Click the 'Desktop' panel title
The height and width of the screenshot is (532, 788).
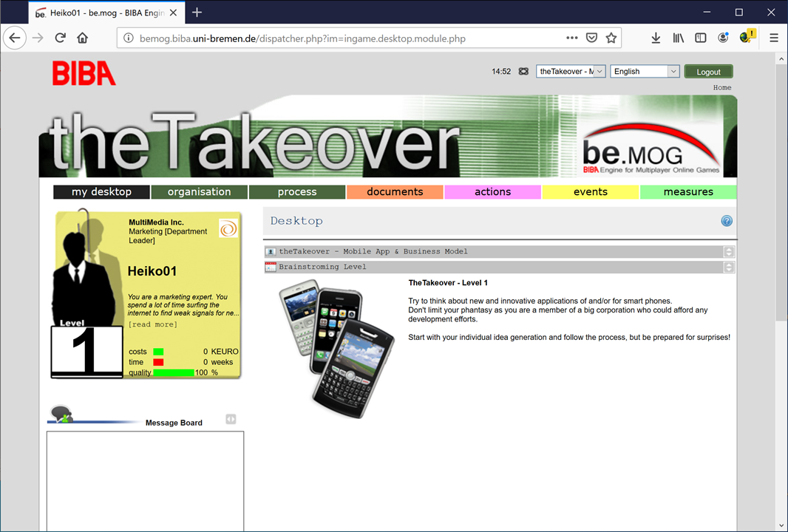296,221
